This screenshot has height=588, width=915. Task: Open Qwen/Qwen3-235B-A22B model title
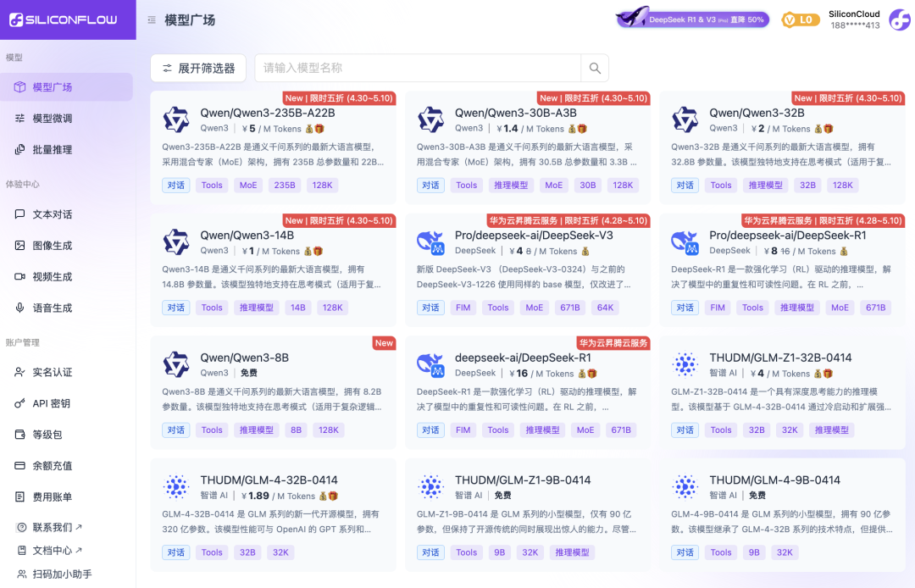tap(268, 114)
